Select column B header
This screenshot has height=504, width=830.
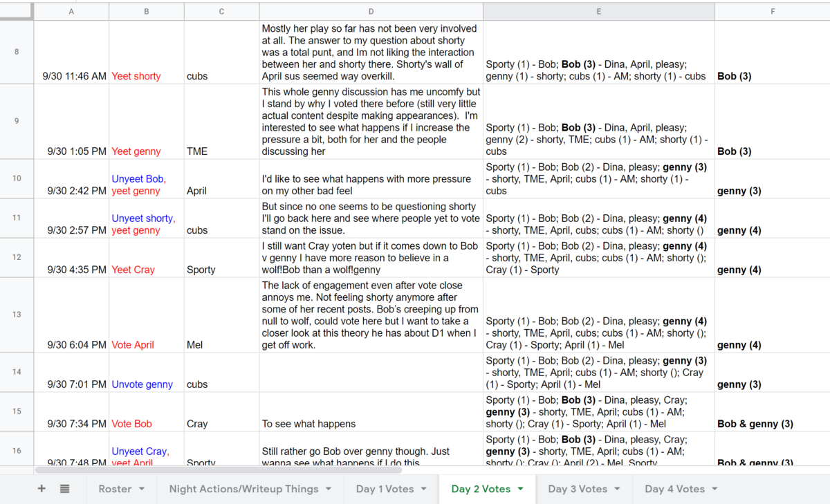pyautogui.click(x=147, y=12)
